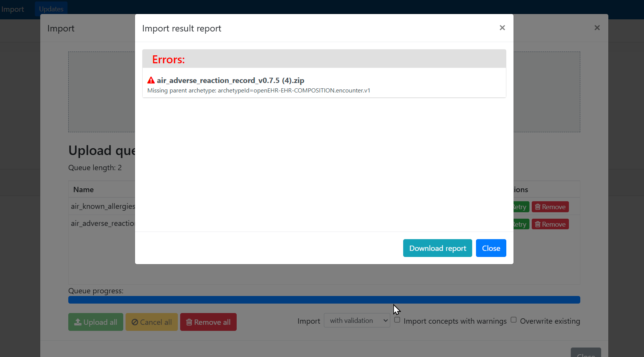The image size is (644, 357).
Task: Download the import result report
Action: (437, 248)
